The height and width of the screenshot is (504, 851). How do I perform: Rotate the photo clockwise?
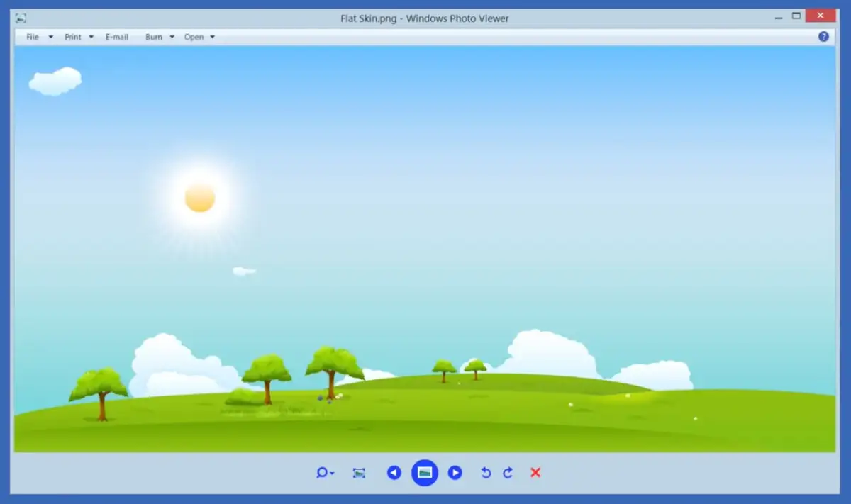(x=508, y=473)
